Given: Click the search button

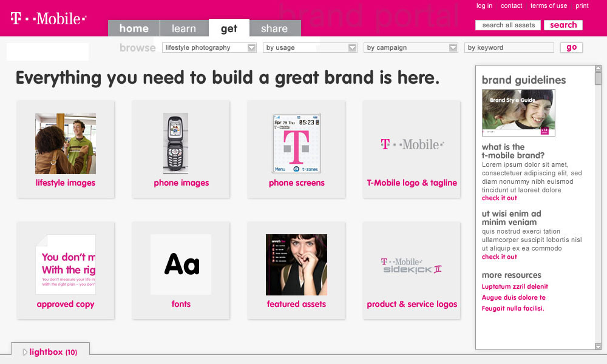Looking at the screenshot, I should coord(563,25).
